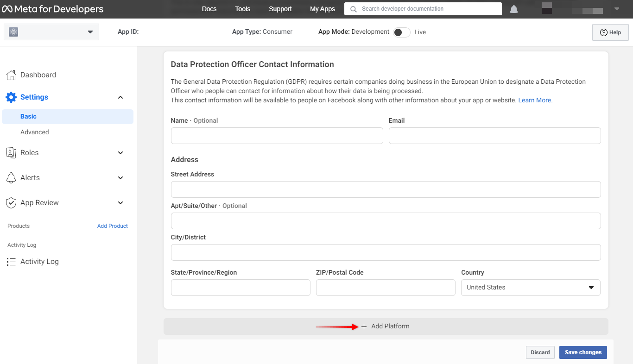Click the Roles label in sidebar
Screen dimensions: 633x364
[x=30, y=153]
